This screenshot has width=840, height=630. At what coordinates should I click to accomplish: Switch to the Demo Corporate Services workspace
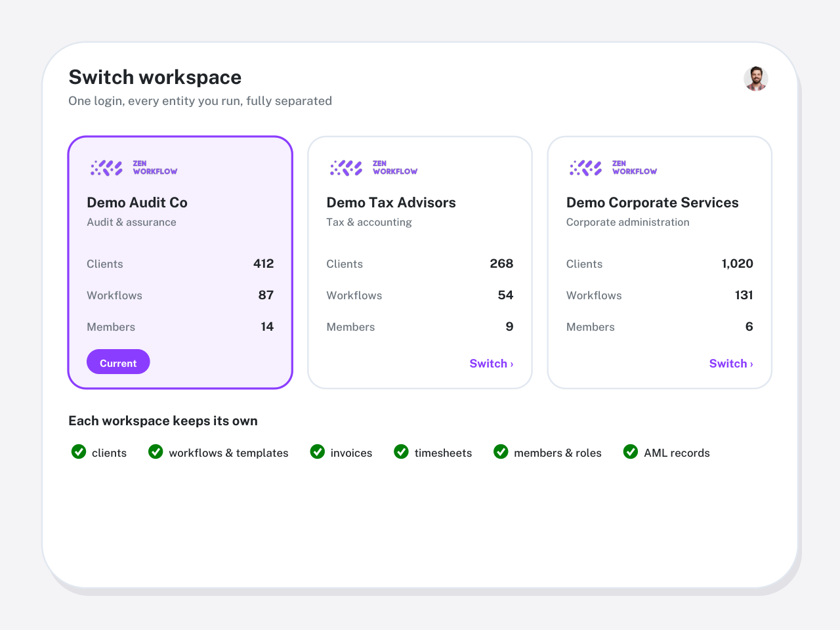tap(731, 364)
